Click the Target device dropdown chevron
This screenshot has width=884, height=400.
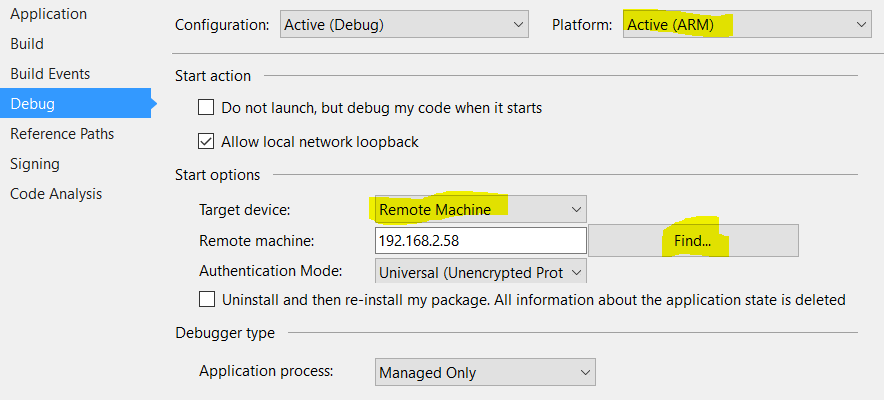point(576,210)
